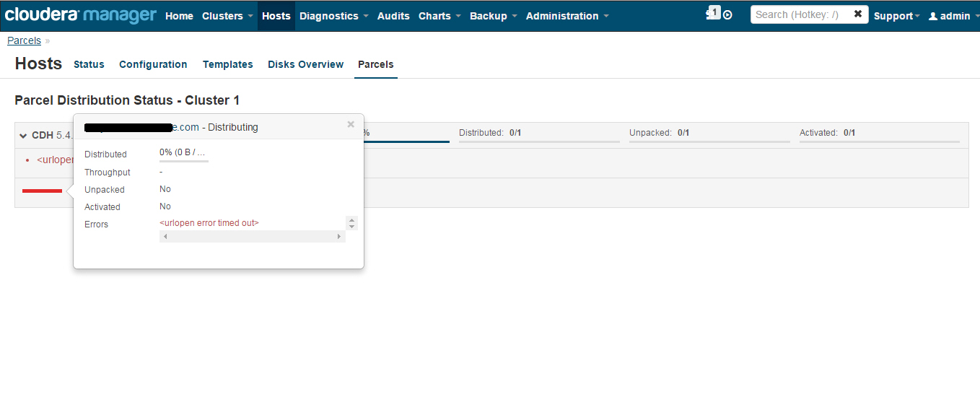Viewport: 980px width, 418px height.
Task: Switch to the Configuration tab
Action: [x=153, y=64]
